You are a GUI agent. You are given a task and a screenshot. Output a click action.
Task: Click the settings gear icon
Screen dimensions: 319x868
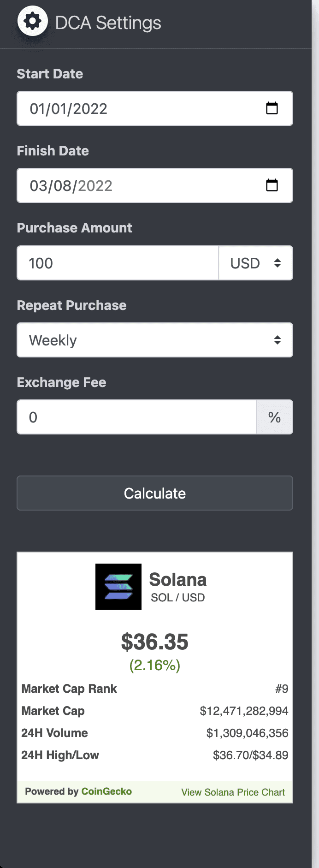coord(32,20)
